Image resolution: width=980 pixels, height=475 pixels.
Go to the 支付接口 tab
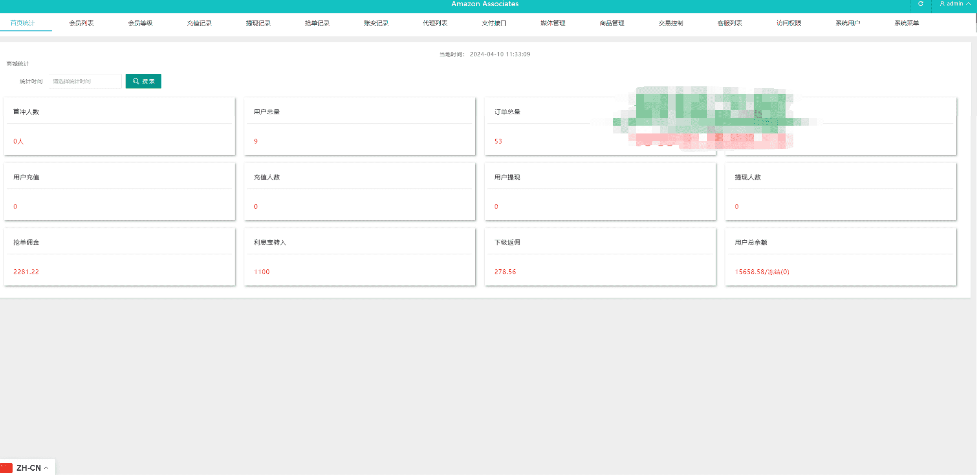click(494, 23)
